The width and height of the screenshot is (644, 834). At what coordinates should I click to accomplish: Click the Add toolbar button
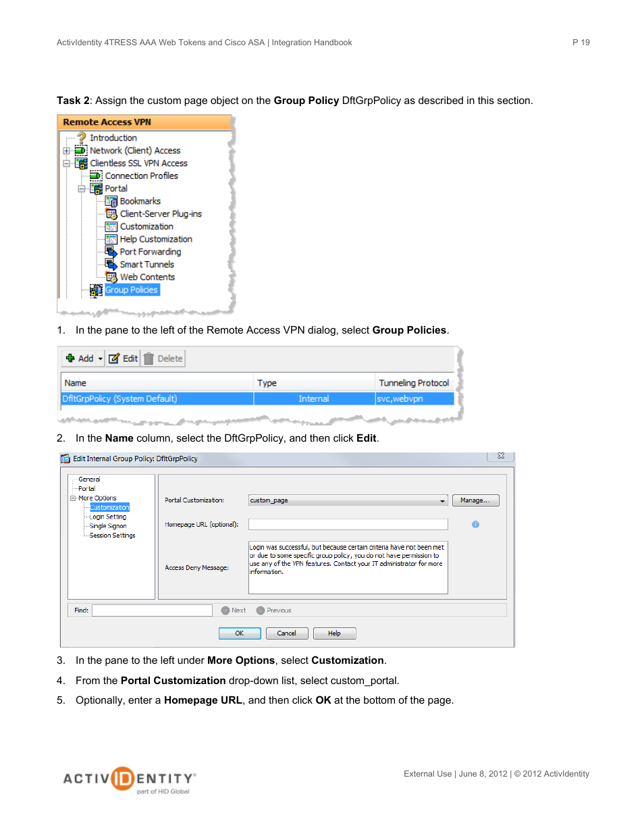(84, 359)
